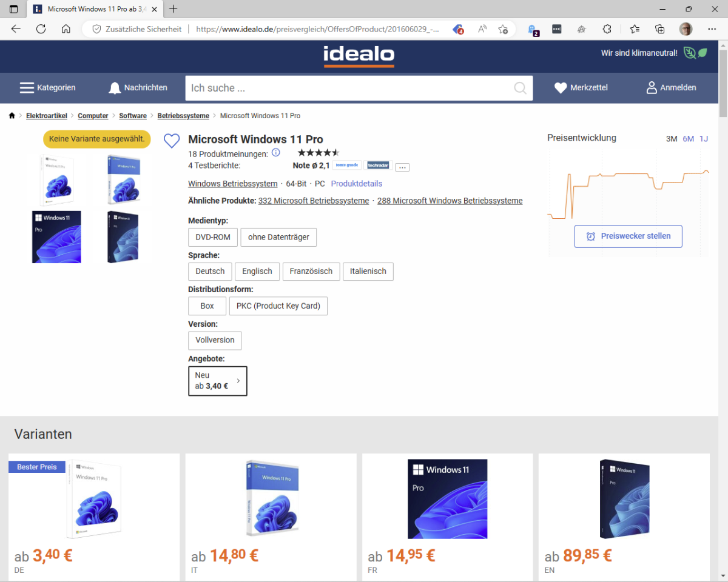Open the EN variant for 89,85 €

coord(624,516)
